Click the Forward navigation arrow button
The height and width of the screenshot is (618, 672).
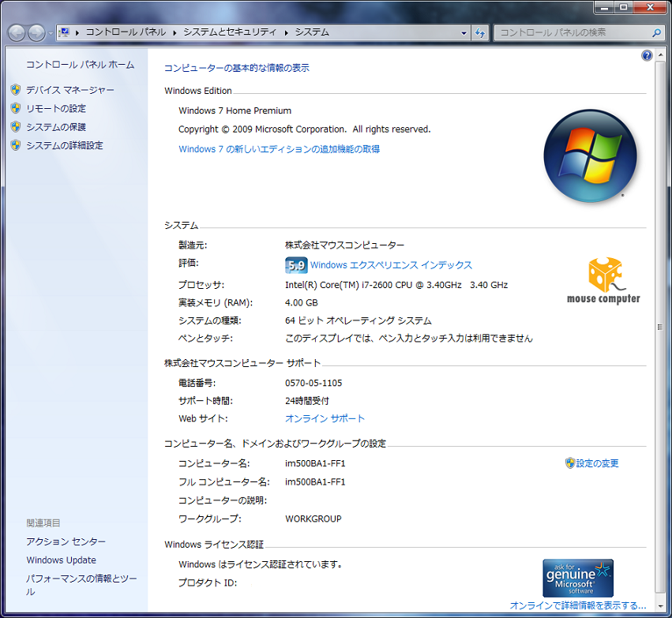coord(36,33)
